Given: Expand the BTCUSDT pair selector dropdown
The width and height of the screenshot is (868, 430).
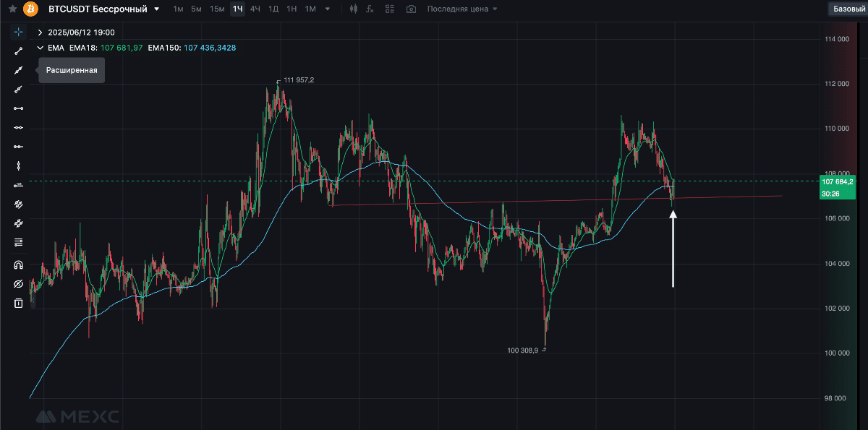Looking at the screenshot, I should click(157, 9).
